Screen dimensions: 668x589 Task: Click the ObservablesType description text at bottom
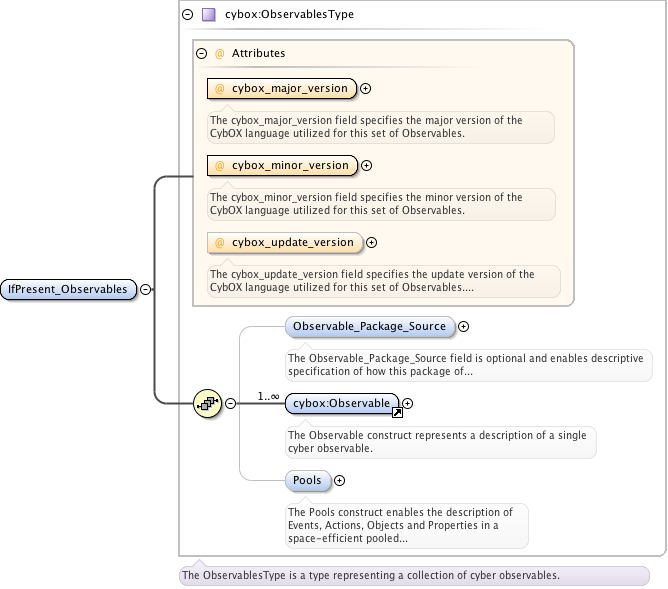(x=370, y=576)
